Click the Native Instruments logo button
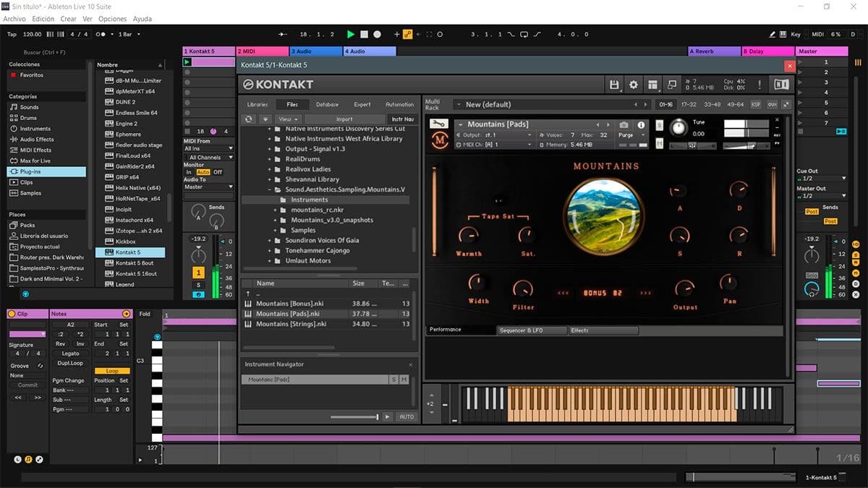Image resolution: width=868 pixels, height=488 pixels. coord(782,85)
